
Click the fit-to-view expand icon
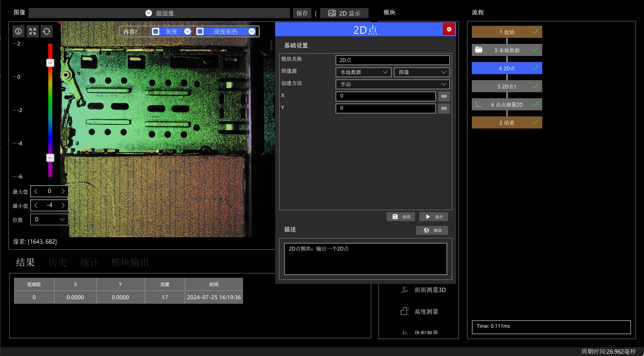(x=33, y=31)
